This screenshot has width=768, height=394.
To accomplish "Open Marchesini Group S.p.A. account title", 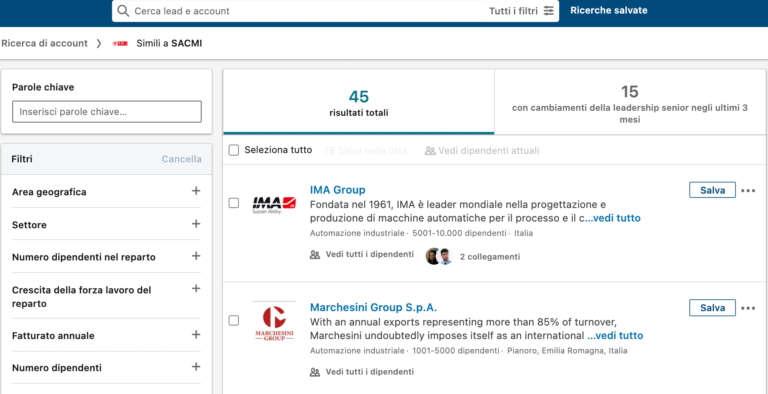I will [373, 308].
